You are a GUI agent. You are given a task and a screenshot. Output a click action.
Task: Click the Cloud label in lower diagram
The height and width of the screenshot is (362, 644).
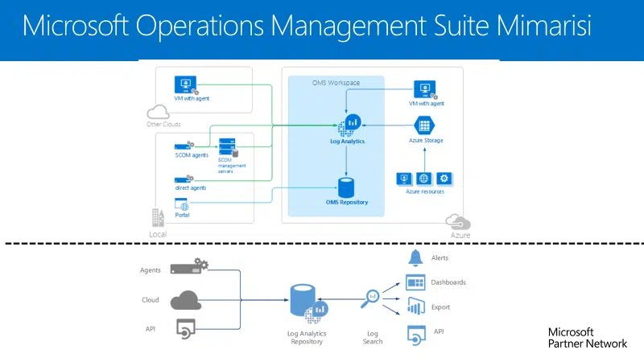pos(150,300)
